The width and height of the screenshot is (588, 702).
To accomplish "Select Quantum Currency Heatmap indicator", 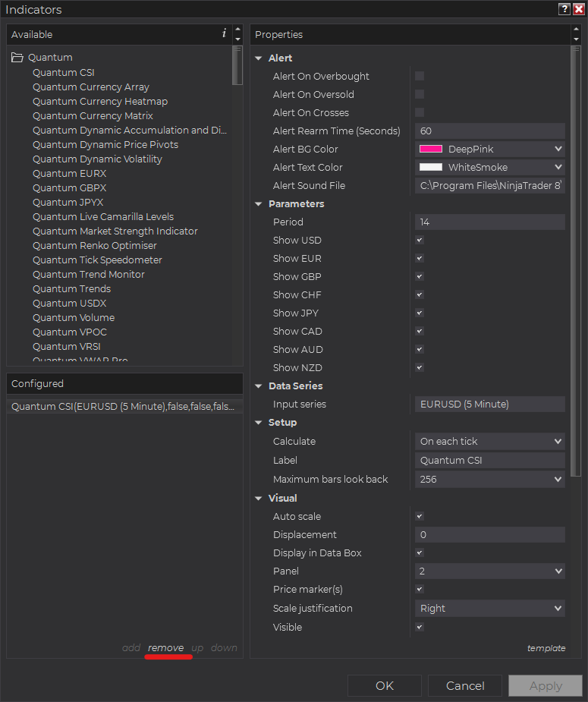I will [100, 101].
